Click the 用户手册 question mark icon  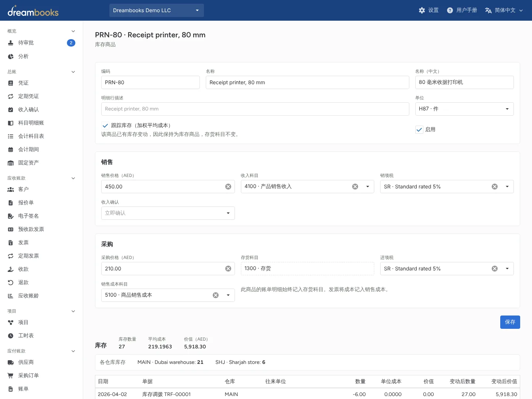450,10
